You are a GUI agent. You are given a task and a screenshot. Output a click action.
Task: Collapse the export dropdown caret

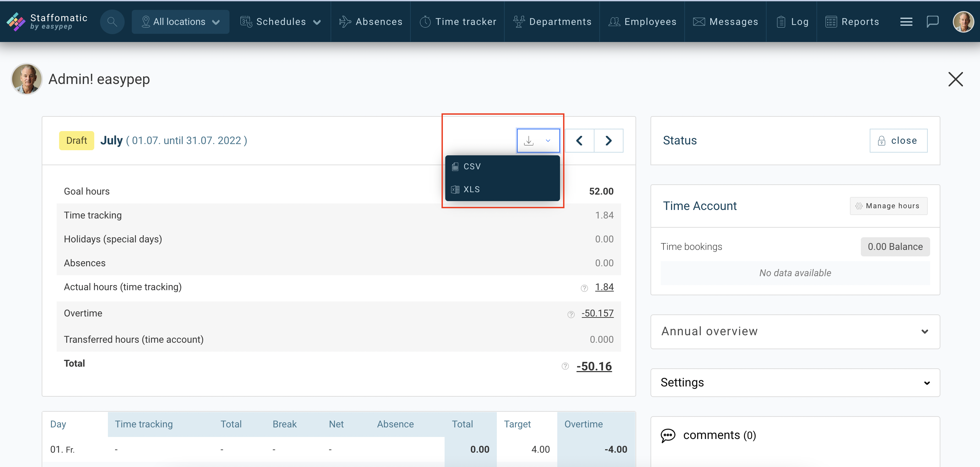tap(548, 141)
